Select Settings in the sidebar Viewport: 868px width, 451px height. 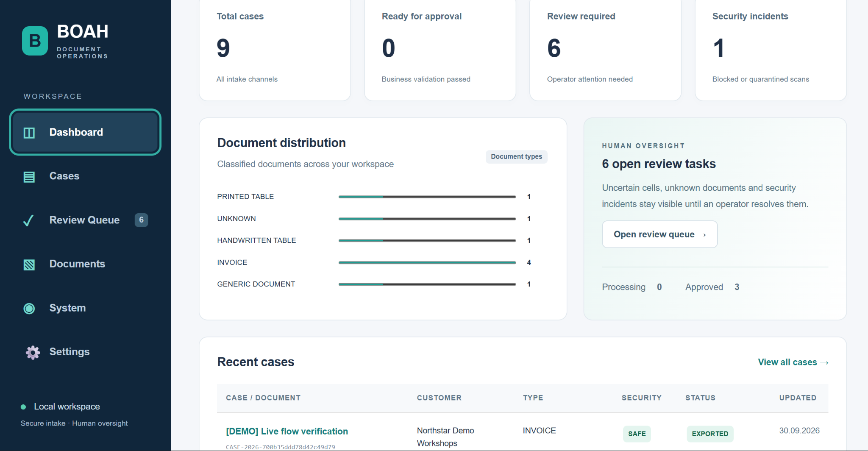[85, 352]
